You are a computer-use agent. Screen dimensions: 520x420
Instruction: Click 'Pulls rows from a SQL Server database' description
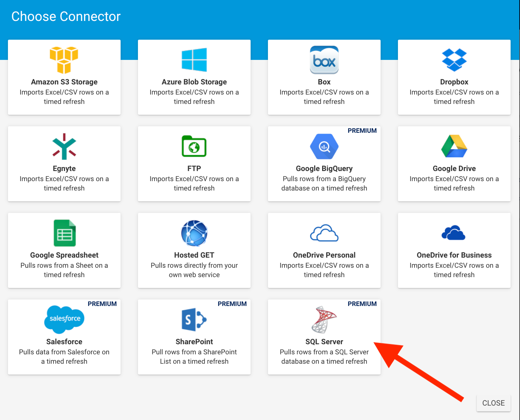click(324, 356)
